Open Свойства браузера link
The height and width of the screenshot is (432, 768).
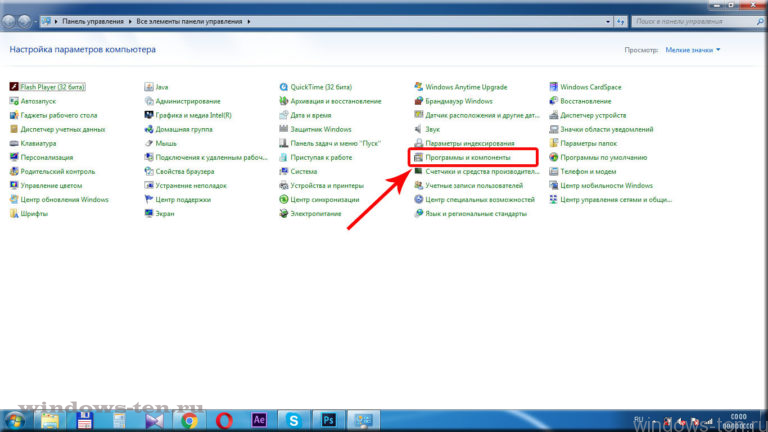pos(185,172)
